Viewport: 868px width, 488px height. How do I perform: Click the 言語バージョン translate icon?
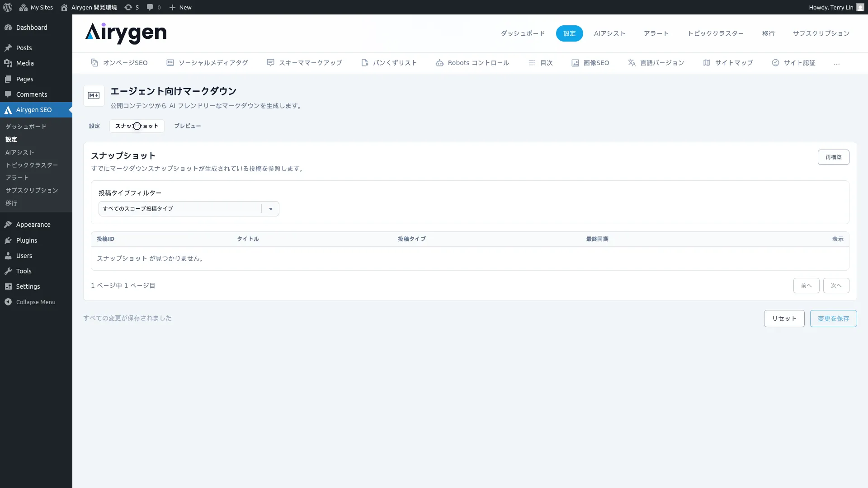point(632,63)
